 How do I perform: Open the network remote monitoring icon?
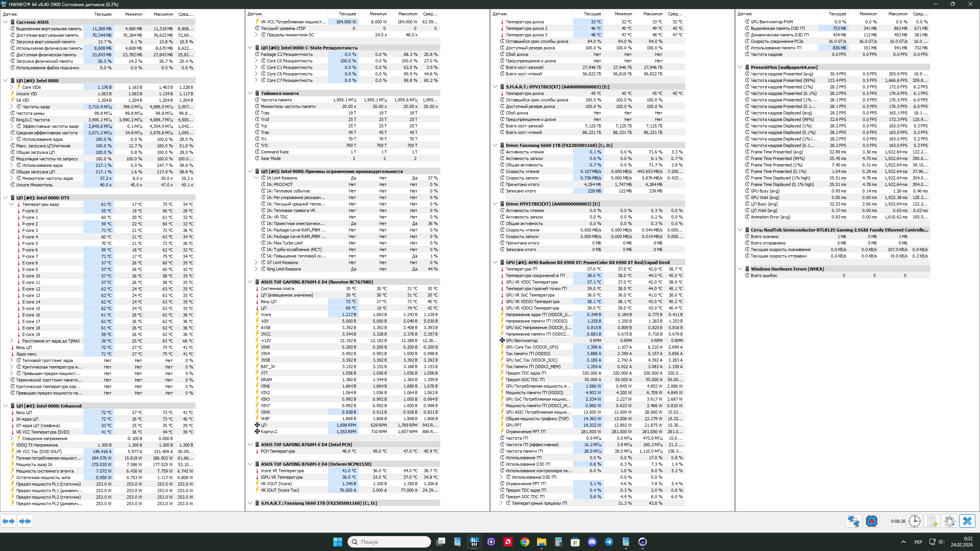pyautogui.click(x=853, y=521)
